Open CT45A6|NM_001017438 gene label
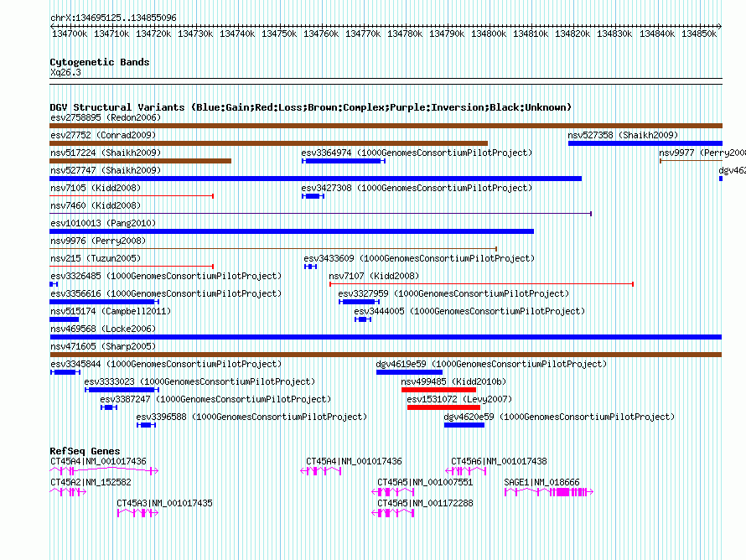 click(x=499, y=461)
